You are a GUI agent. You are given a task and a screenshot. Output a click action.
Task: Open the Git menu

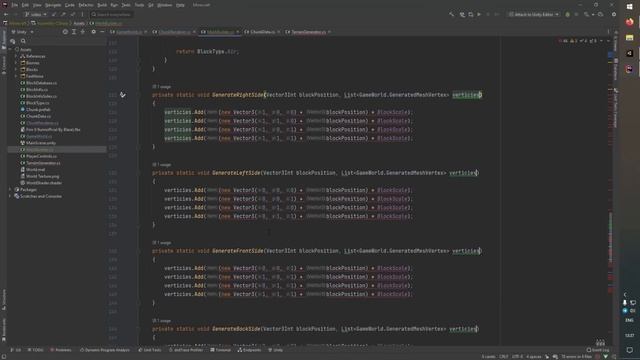(x=151, y=5)
